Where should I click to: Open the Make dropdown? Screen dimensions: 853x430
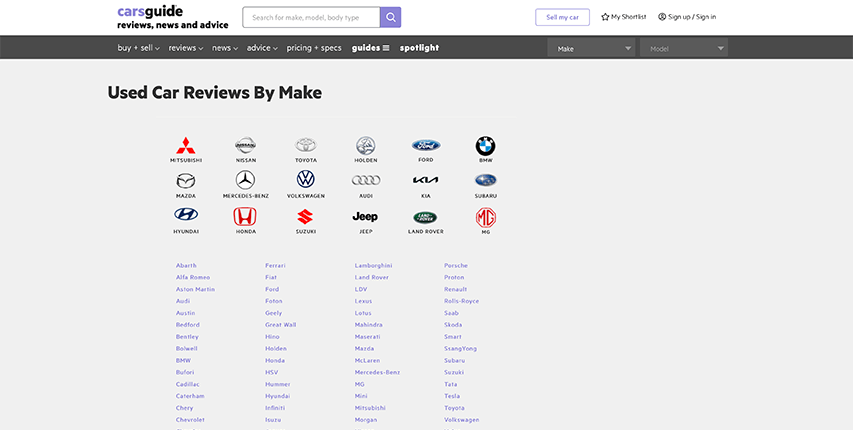(591, 48)
